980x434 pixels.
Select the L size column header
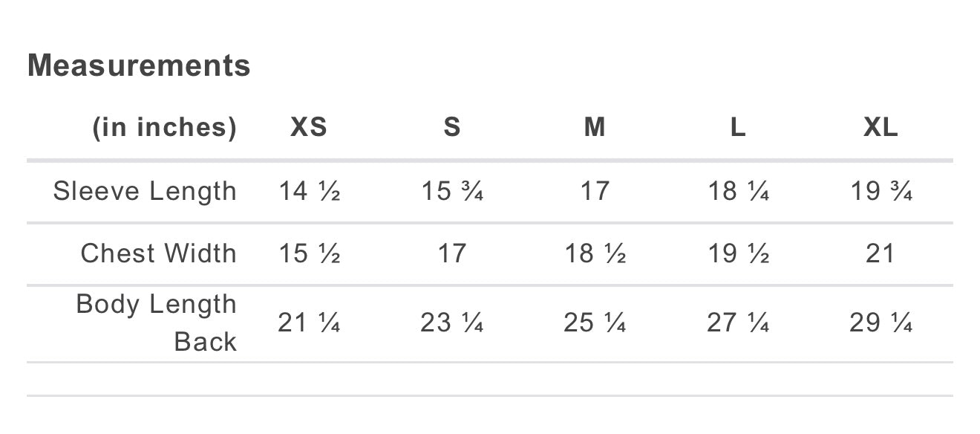737,128
